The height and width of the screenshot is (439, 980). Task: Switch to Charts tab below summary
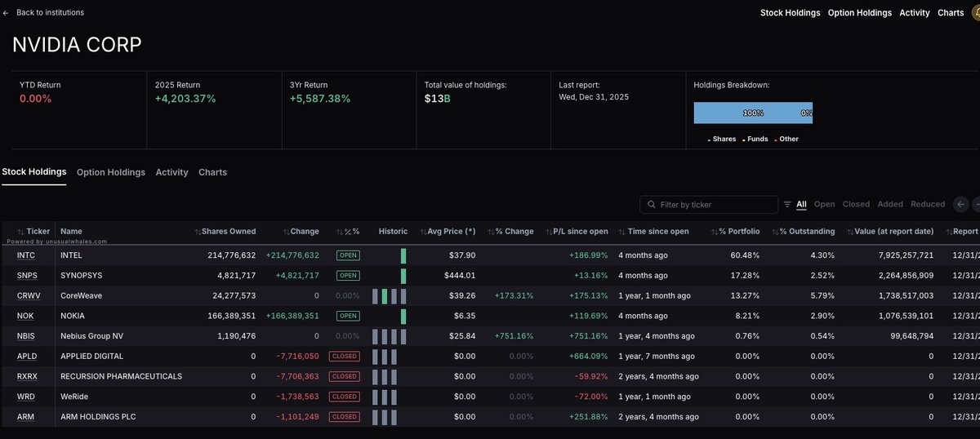click(212, 172)
